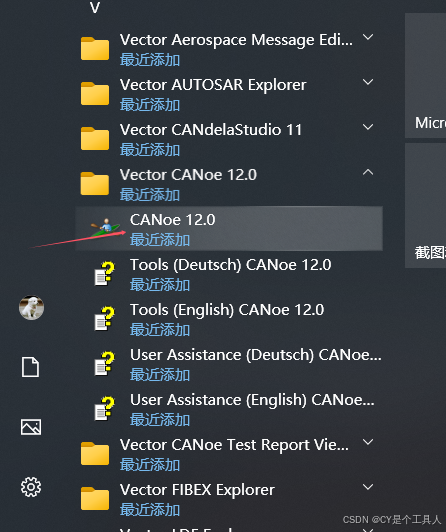The width and height of the screenshot is (446, 532).
Task: Open the Pictures sidebar icon
Action: click(x=31, y=427)
